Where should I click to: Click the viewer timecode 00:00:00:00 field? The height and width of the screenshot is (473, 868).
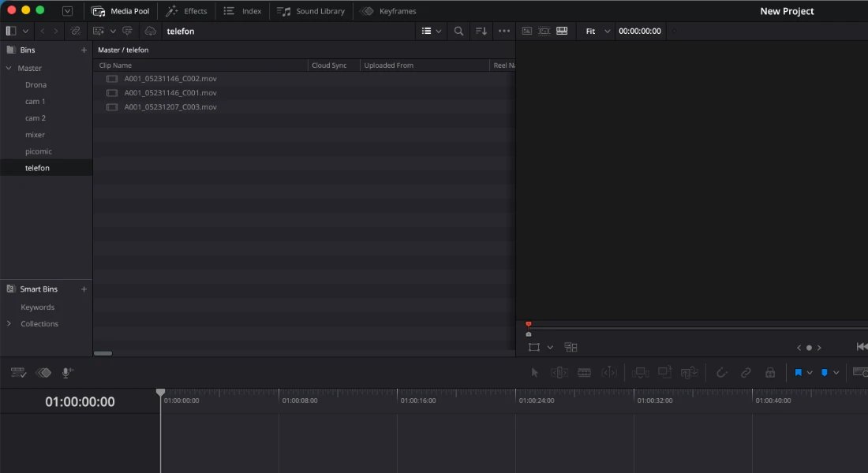coord(640,31)
